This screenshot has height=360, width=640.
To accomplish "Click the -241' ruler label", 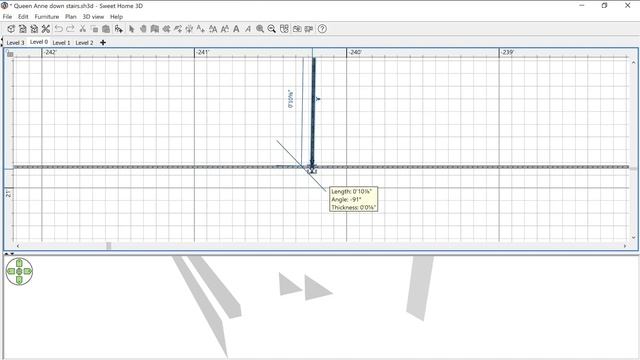I will [x=202, y=52].
